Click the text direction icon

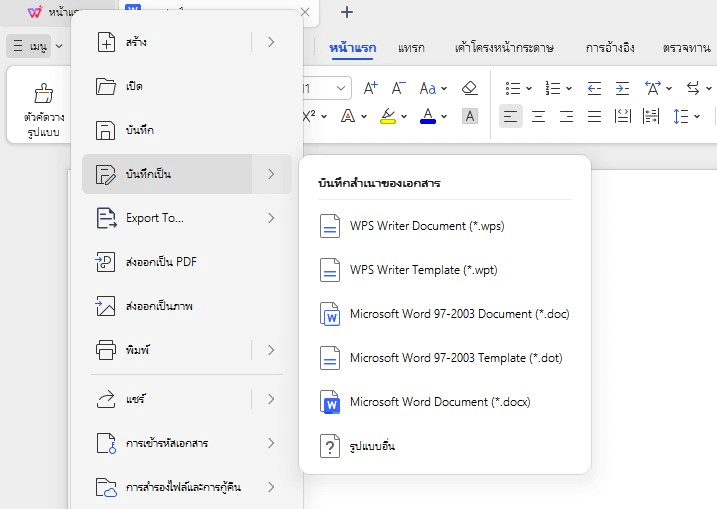pos(693,88)
